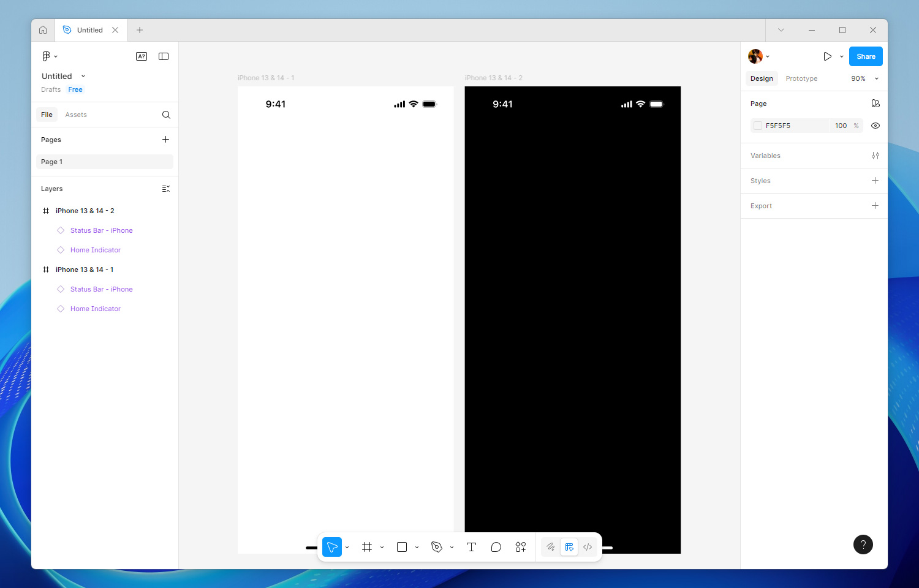Click the page opacity 100 field
The image size is (919, 588).
click(841, 126)
